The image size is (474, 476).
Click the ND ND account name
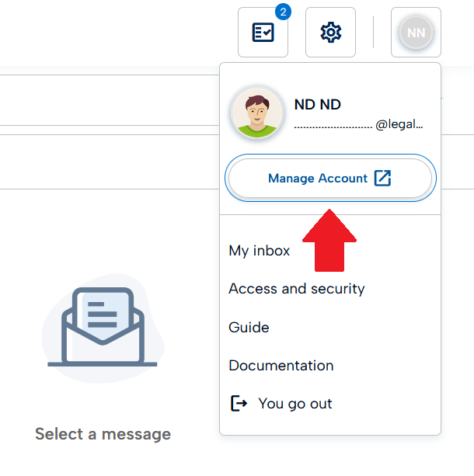[317, 105]
